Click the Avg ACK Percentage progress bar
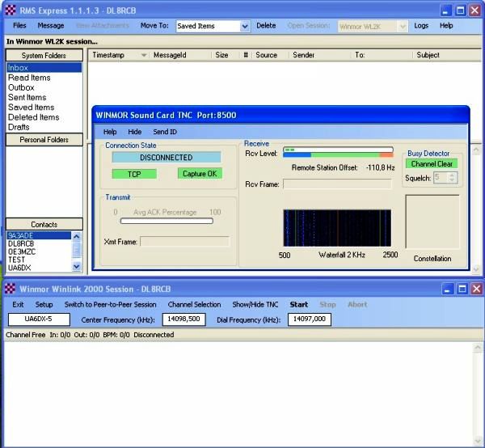 tap(167, 221)
